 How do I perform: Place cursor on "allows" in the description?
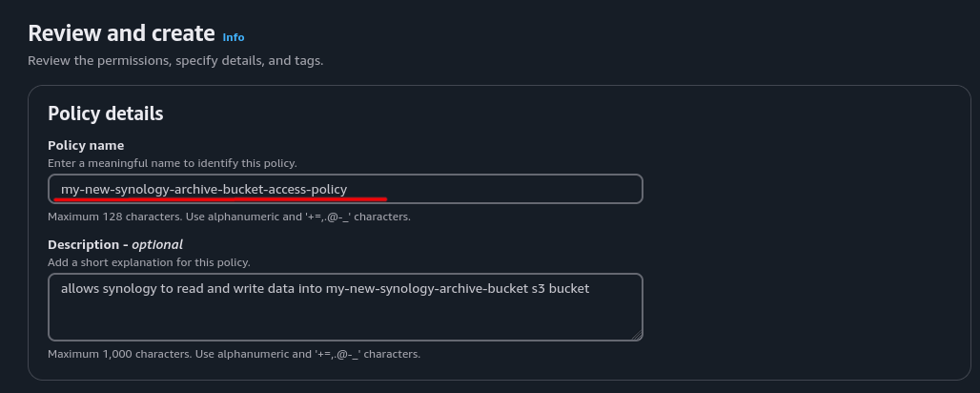(x=79, y=288)
